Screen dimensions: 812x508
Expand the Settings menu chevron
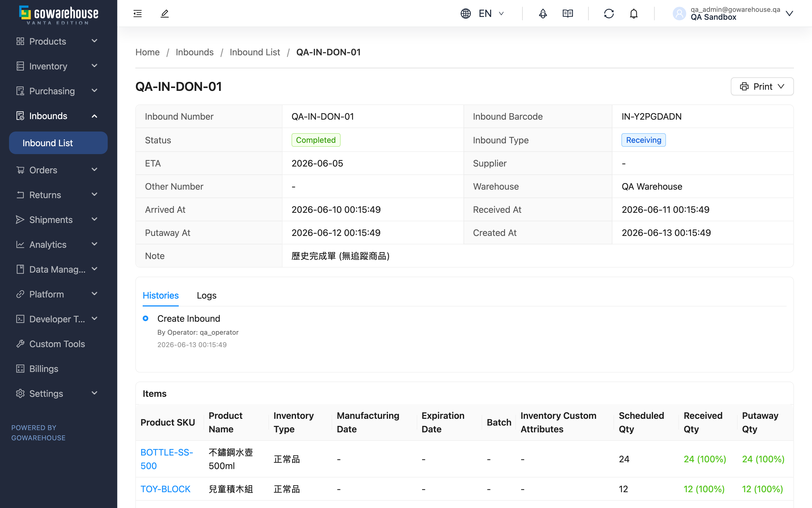click(95, 393)
